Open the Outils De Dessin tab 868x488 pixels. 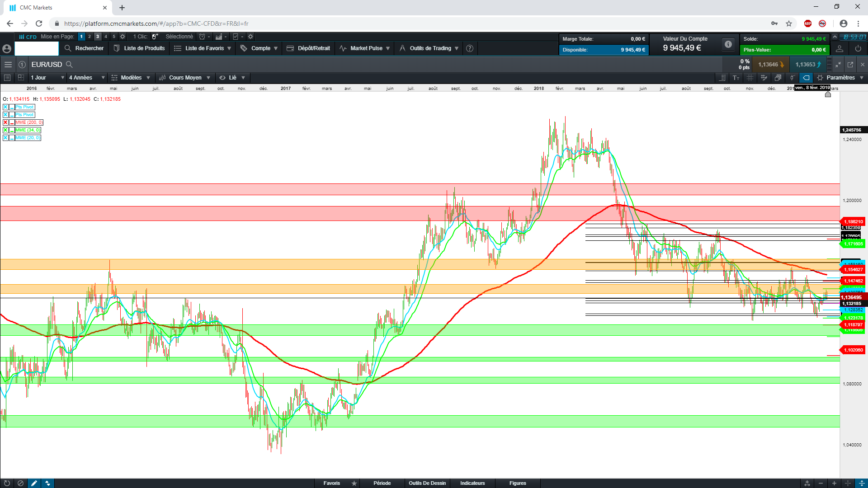coord(427,483)
